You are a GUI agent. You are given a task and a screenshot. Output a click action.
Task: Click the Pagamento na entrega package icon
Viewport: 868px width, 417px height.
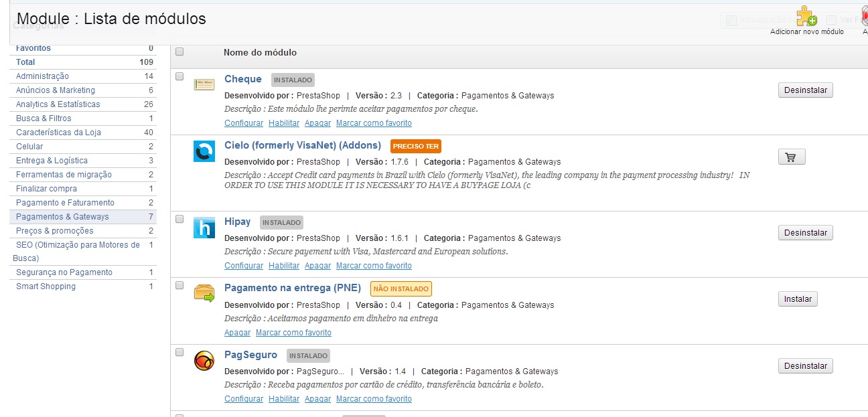[204, 293]
